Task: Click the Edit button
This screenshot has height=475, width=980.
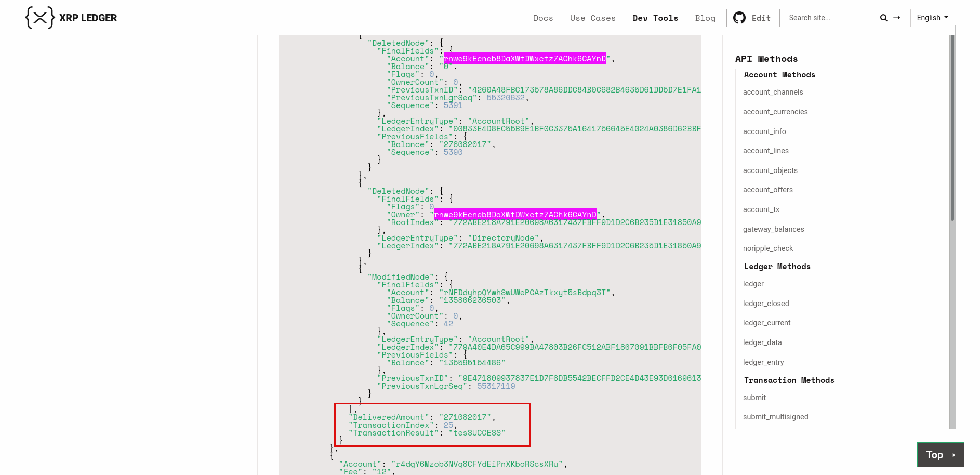Action: [x=753, y=18]
